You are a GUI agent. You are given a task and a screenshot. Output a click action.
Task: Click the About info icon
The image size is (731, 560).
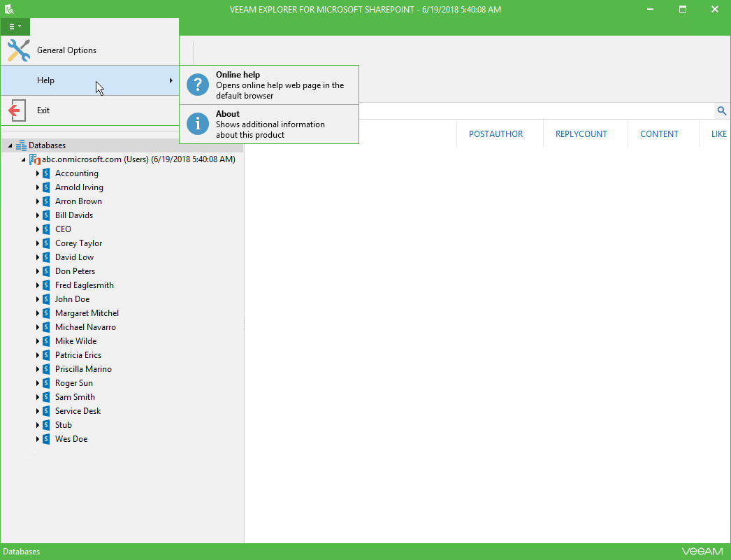198,124
